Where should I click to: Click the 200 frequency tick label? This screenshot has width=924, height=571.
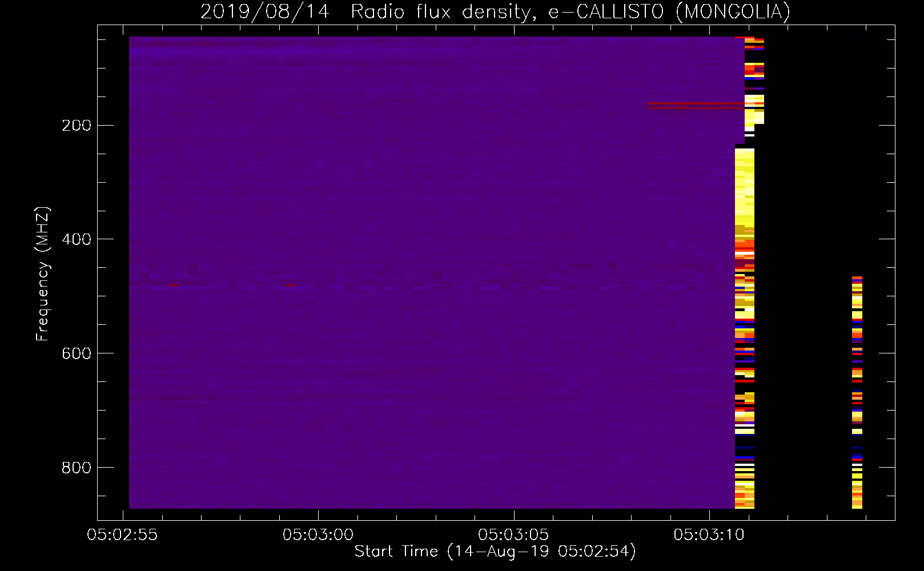click(77, 125)
